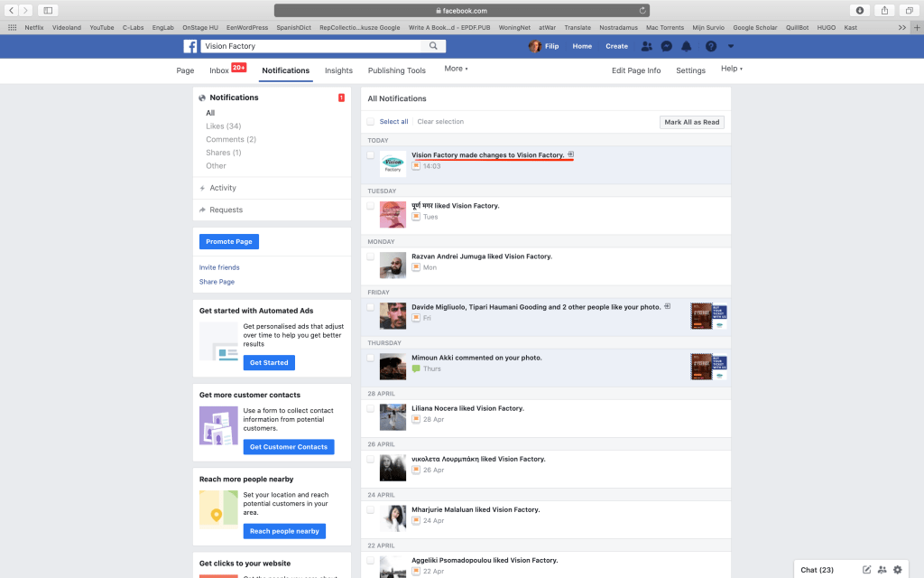Go to Publishing Tools tab
This screenshot has height=578, width=924.
[x=396, y=70]
